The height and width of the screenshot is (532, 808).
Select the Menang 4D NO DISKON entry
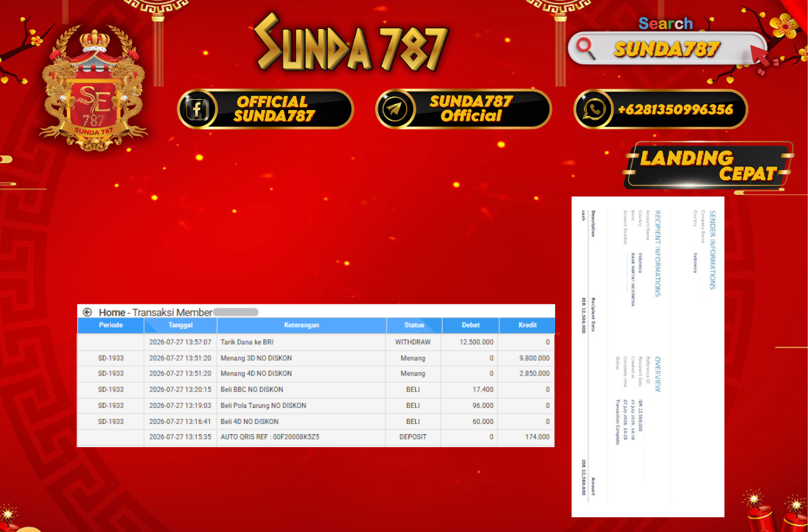[x=256, y=373]
